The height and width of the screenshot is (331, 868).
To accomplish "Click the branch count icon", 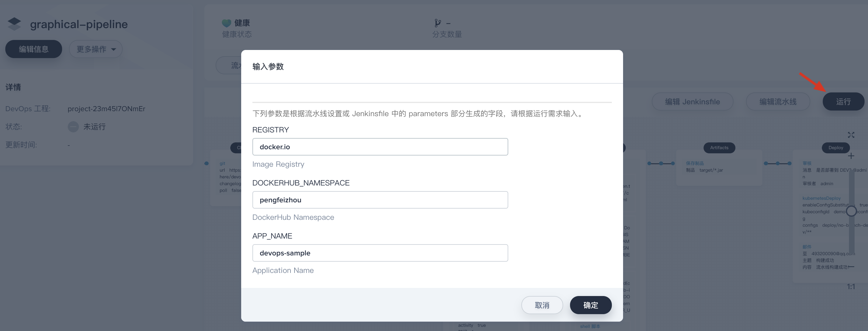I will pyautogui.click(x=437, y=23).
